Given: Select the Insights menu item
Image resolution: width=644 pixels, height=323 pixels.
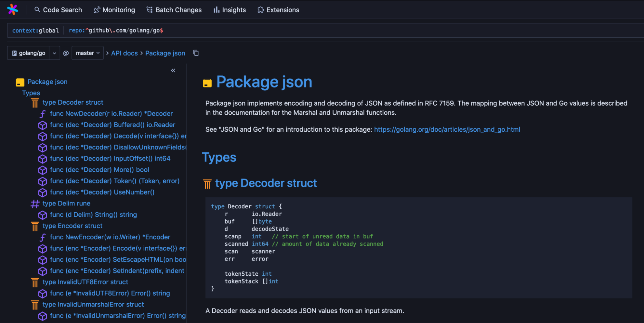Looking at the screenshot, I should coord(234,10).
